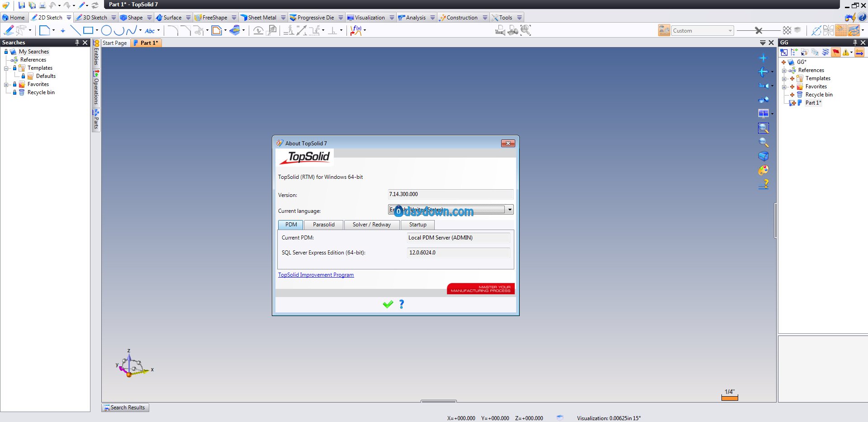Viewport: 868px width, 422px height.
Task: Select the Spline curve tool
Action: 131,30
